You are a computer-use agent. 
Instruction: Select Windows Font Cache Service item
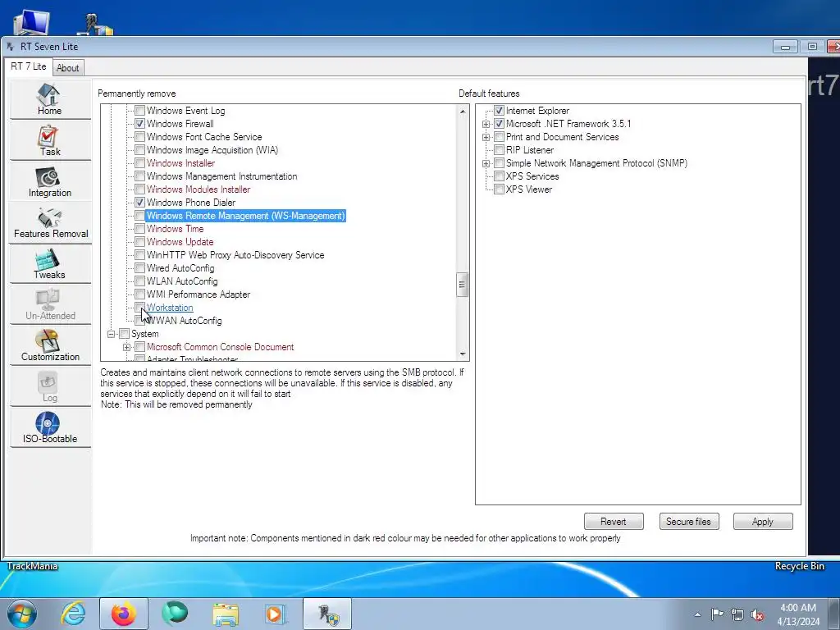tap(204, 137)
